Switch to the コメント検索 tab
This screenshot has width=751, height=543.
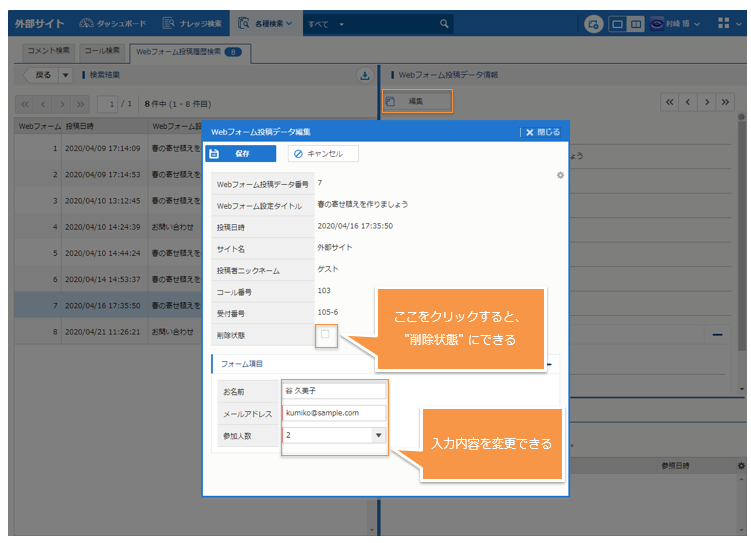[49, 50]
